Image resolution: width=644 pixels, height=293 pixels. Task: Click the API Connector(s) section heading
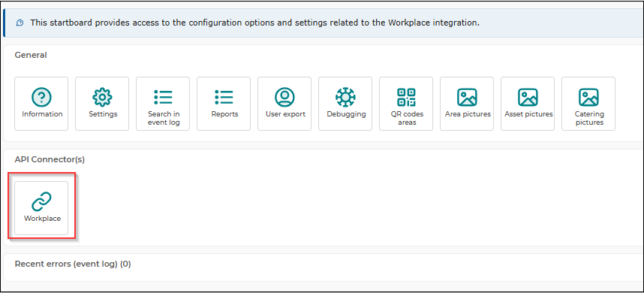(50, 159)
